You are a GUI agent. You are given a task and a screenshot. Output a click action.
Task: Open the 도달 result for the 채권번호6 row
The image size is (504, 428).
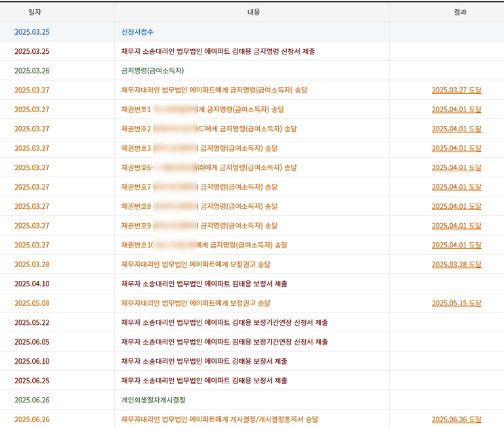pyautogui.click(x=456, y=168)
